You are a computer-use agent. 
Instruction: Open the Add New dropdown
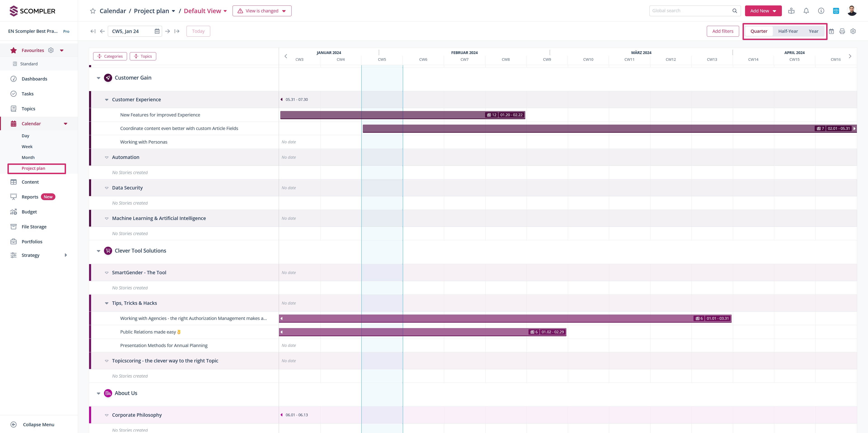point(763,11)
